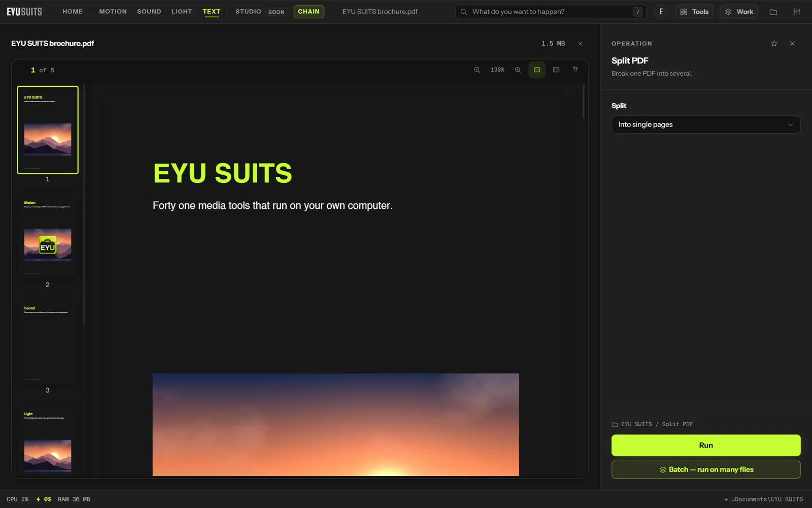The width and height of the screenshot is (812, 508).
Task: Switch to the LIGHT tab
Action: 182,12
